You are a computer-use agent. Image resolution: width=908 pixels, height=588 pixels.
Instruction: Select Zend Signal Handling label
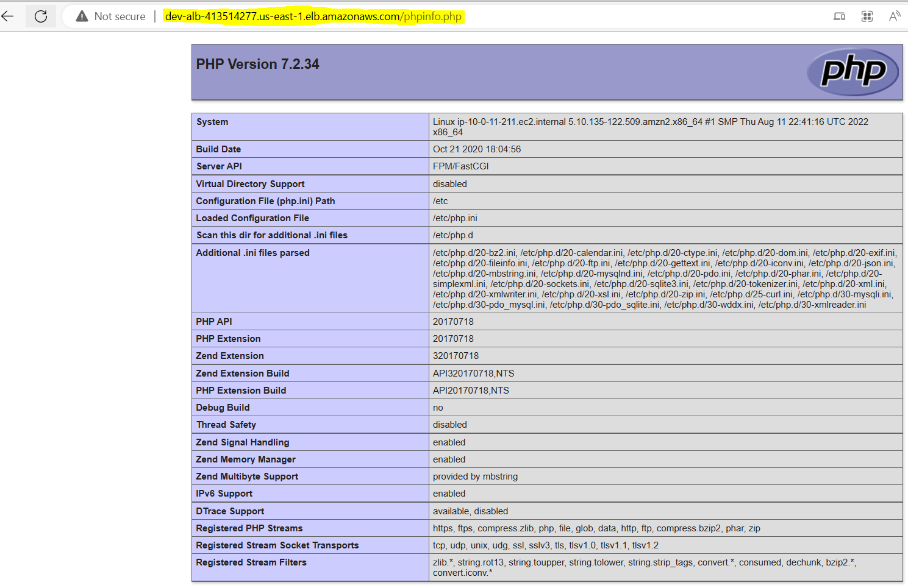pos(243,442)
